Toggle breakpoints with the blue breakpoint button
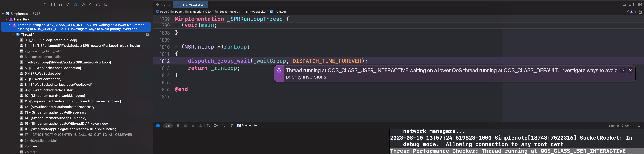Viewport: 644px width, 154px height. [158, 125]
